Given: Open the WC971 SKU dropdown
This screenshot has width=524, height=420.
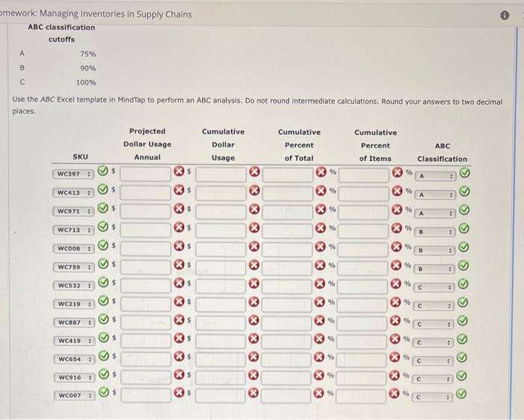Looking at the screenshot, I should pos(73,212).
